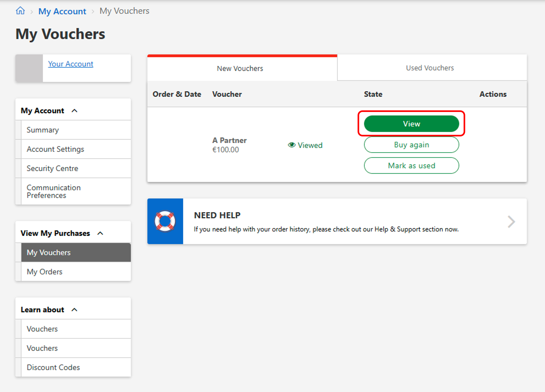Image resolution: width=545 pixels, height=392 pixels.
Task: Click the Mark as used button
Action: tap(411, 166)
